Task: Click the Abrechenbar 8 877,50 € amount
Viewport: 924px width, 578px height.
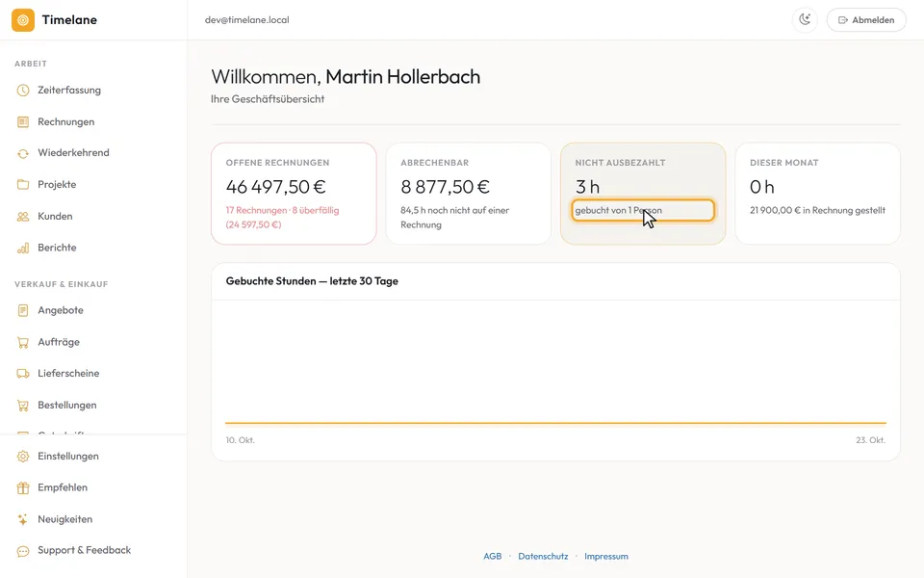Action: pos(445,187)
